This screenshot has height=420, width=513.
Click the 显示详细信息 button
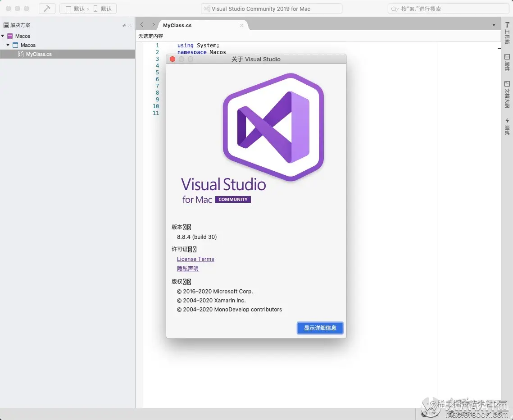point(320,328)
